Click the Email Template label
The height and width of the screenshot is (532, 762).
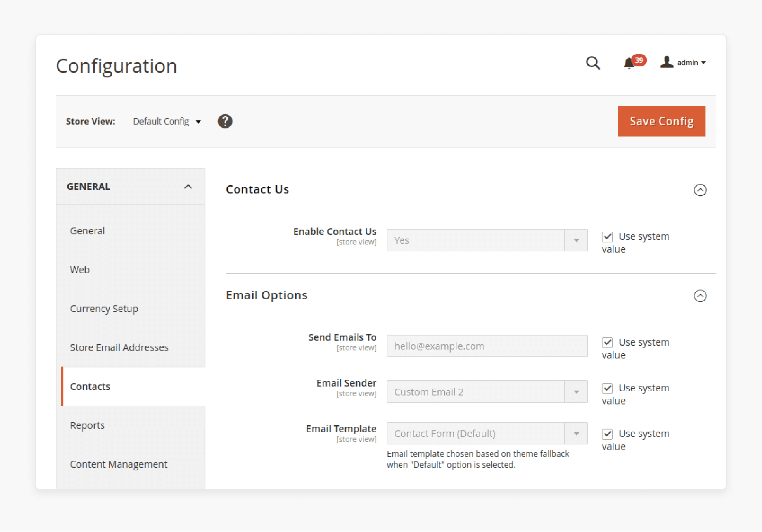(341, 429)
